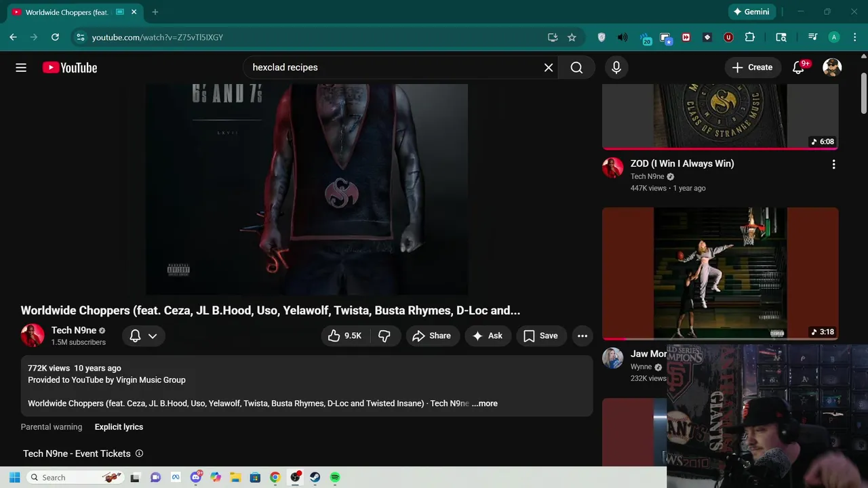The width and height of the screenshot is (868, 488).
Task: Go to YouTube home via logo
Action: [x=70, y=68]
